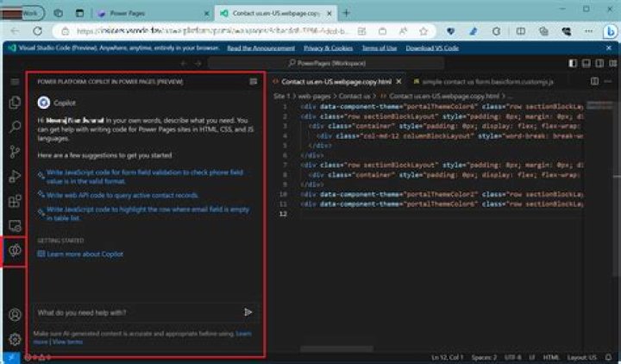
Task: Open the Source Control view
Action: [15, 152]
